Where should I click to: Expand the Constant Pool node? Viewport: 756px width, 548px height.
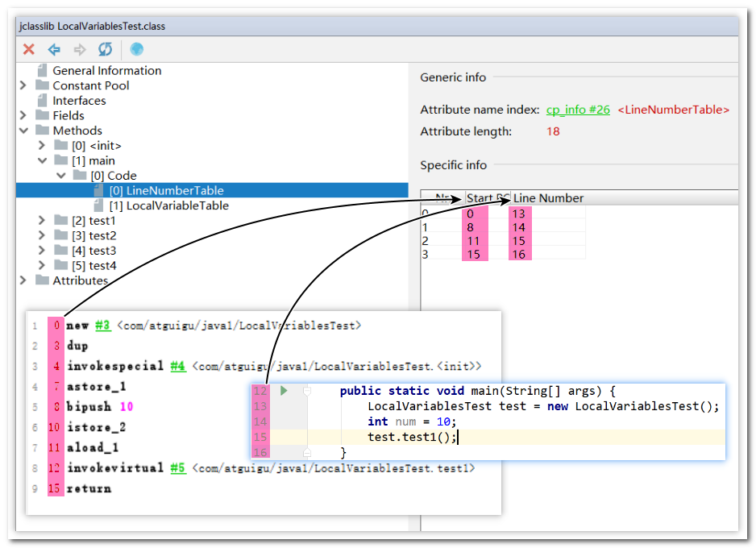(23, 85)
